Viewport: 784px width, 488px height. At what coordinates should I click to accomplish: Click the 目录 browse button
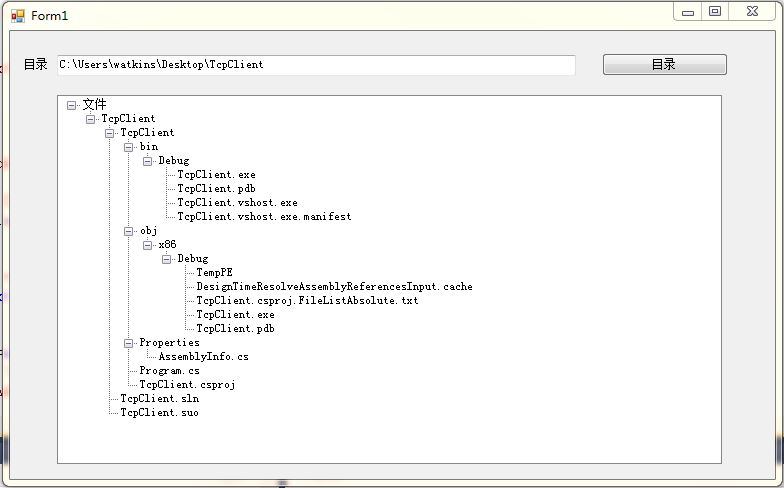pos(664,64)
